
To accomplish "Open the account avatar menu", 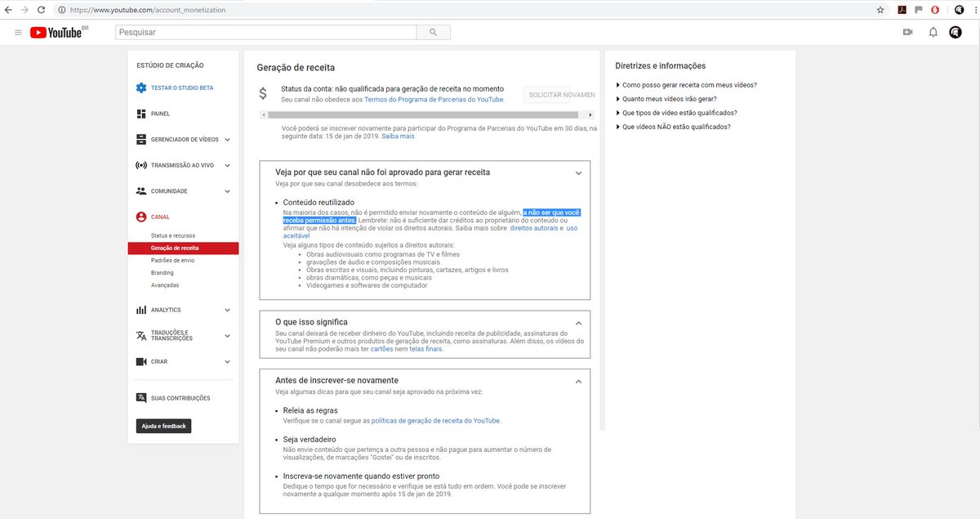I will pyautogui.click(x=955, y=33).
